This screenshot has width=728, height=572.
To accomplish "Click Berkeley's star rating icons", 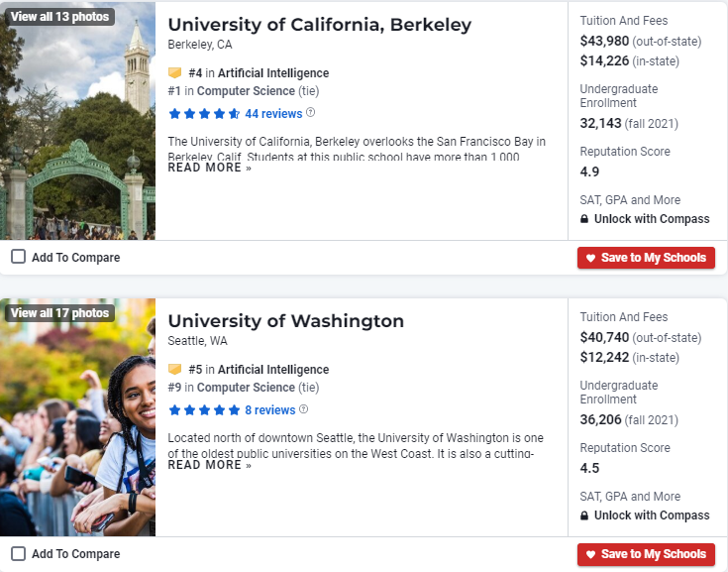I will (x=204, y=114).
